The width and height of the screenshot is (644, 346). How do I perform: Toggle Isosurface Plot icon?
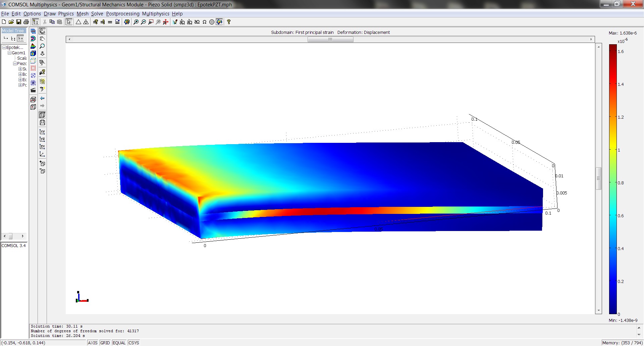33,39
